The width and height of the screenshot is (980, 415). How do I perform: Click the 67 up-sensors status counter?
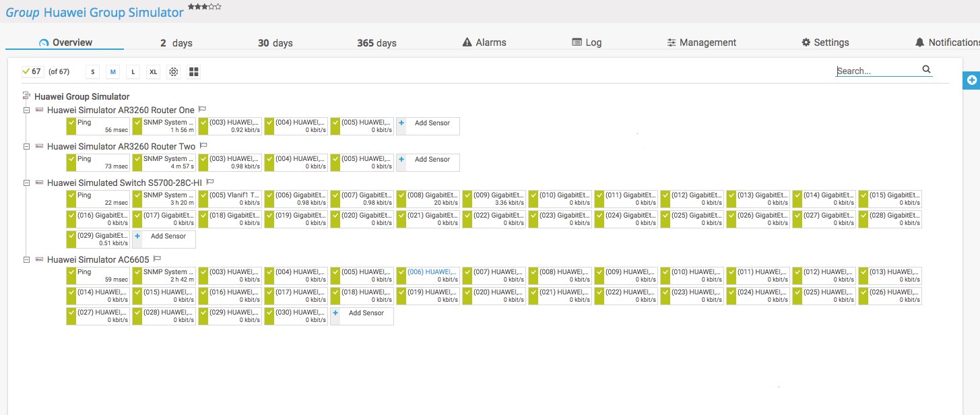coord(32,71)
